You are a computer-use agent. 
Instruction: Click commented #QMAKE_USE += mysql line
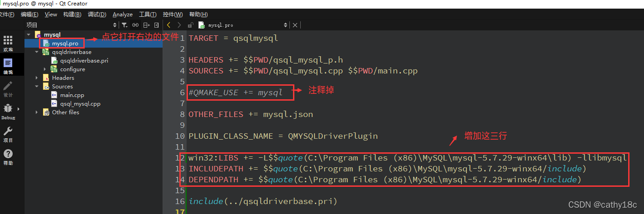[x=235, y=92]
